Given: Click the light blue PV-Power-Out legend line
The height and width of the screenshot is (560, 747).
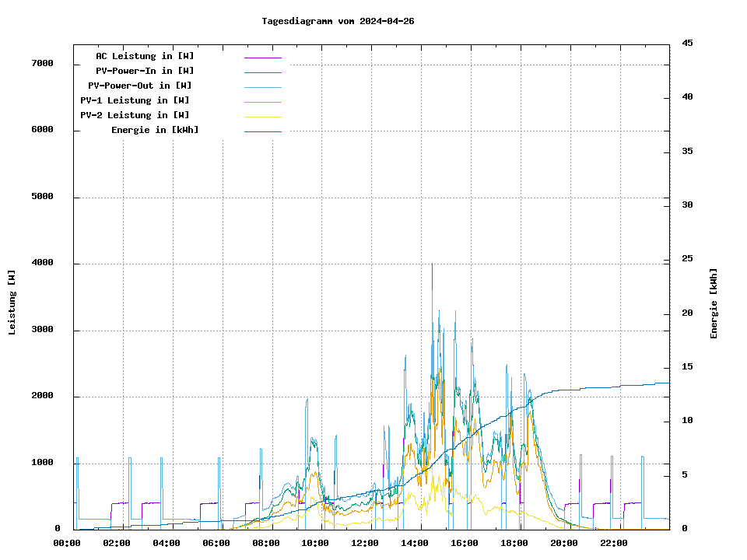Looking at the screenshot, I should coord(262,86).
